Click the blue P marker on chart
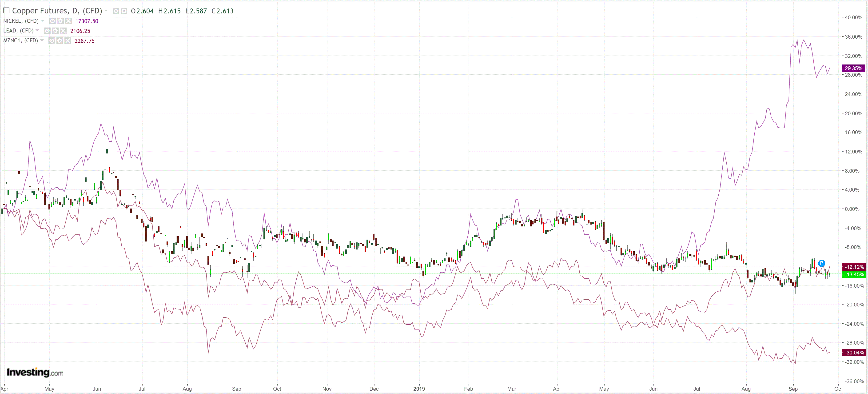Viewport: 868px width, 394px height. tap(821, 263)
